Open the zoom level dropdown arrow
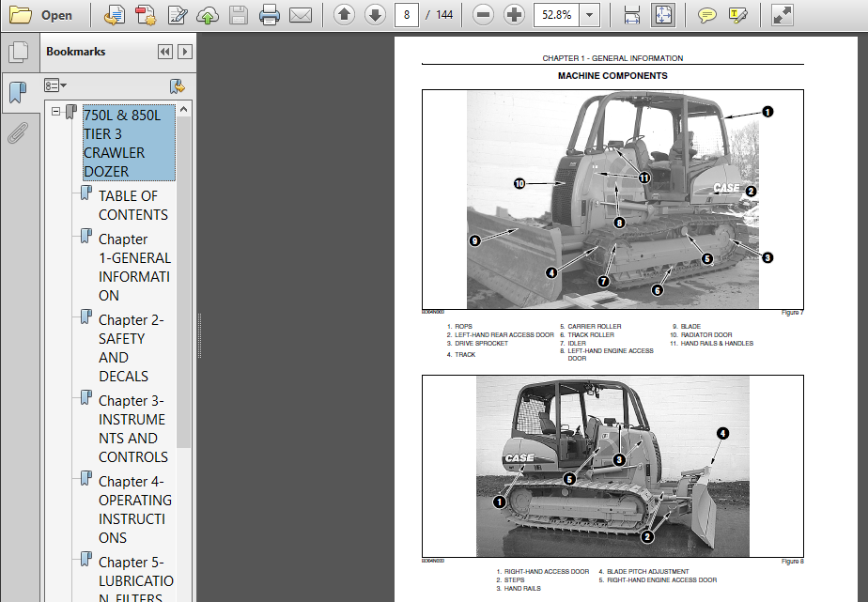868x602 pixels. pos(590,15)
